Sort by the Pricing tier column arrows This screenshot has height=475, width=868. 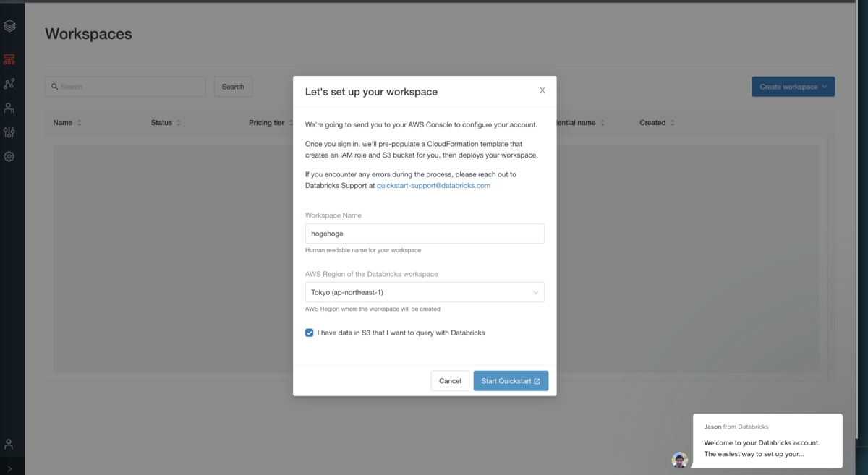(290, 123)
